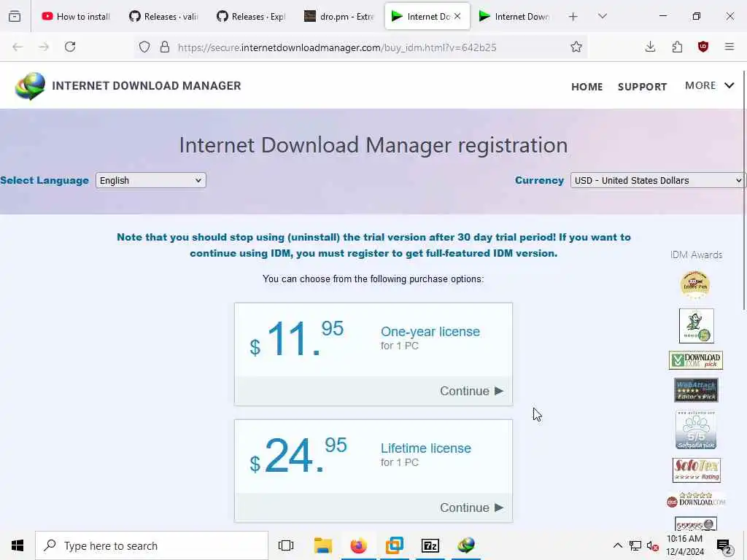Switch to dro.pm - Extre tab
This screenshot has height=560, width=747.
[x=338, y=16]
